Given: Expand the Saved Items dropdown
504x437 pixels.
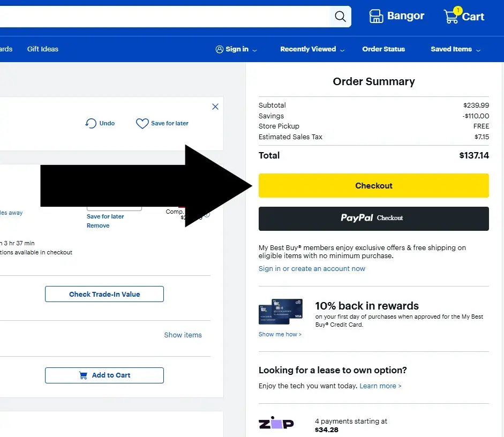Looking at the screenshot, I should 478,50.
